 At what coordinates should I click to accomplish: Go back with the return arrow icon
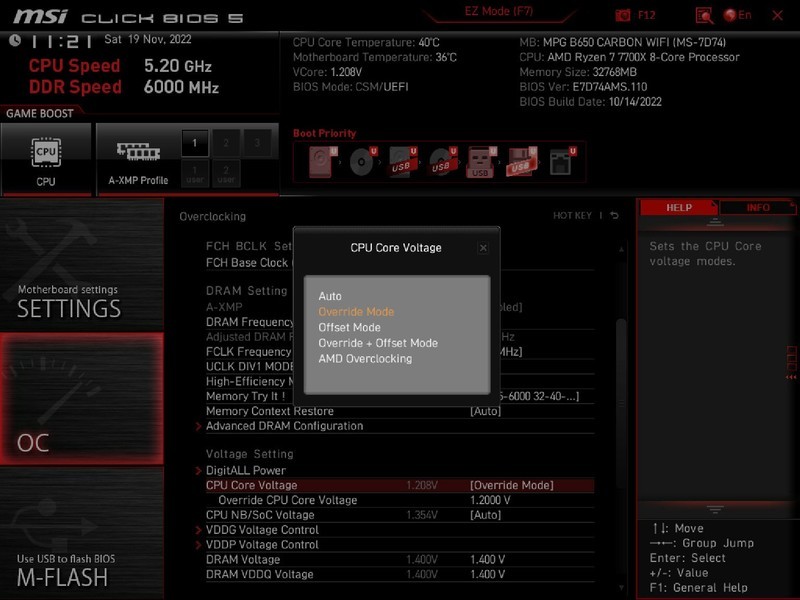615,216
